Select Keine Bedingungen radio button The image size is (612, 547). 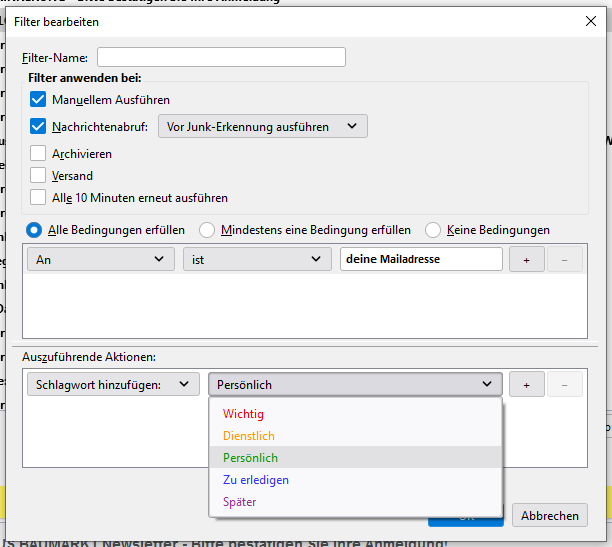coord(433,230)
